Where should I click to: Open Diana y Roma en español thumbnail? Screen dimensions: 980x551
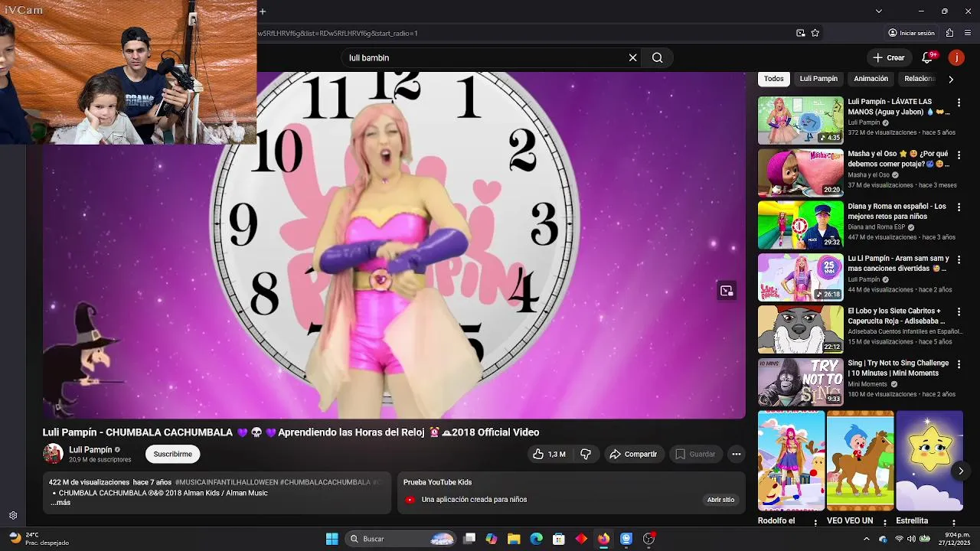pyautogui.click(x=800, y=225)
